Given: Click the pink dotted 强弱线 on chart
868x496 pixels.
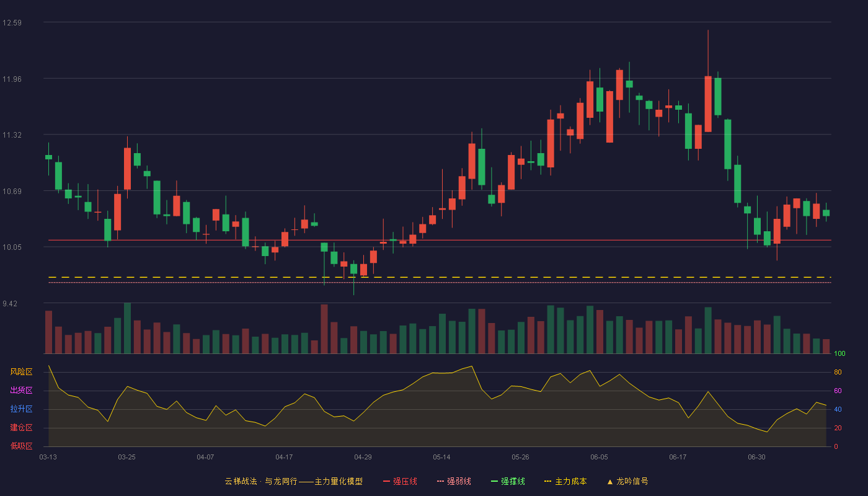Looking at the screenshot, I should (x=440, y=283).
